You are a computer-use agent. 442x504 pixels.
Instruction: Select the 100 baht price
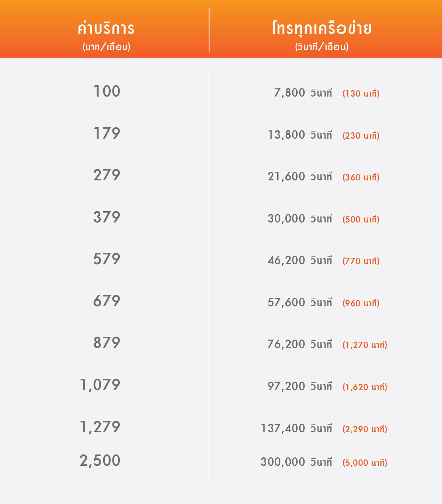tap(107, 91)
